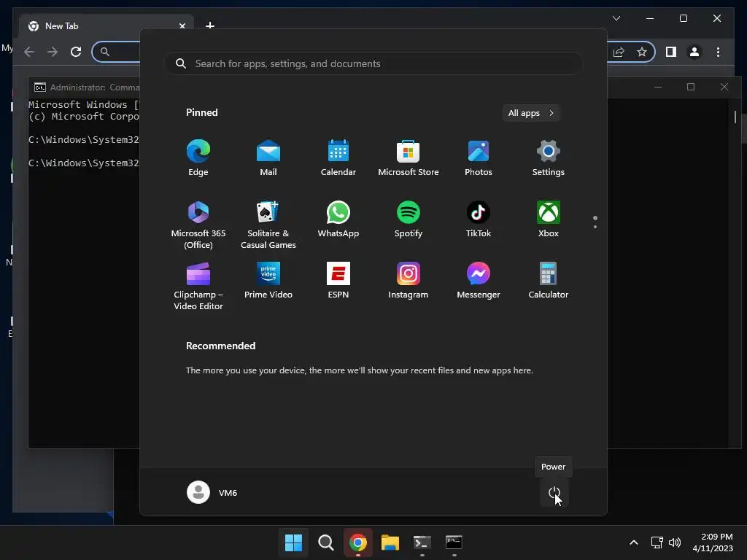
Task: Open the ESPN pinned app
Action: 338,281
